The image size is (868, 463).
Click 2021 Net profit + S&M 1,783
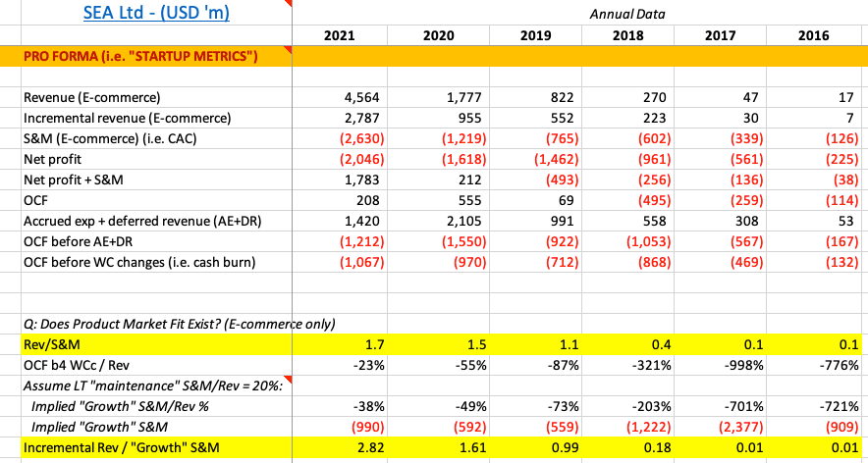pos(361,180)
